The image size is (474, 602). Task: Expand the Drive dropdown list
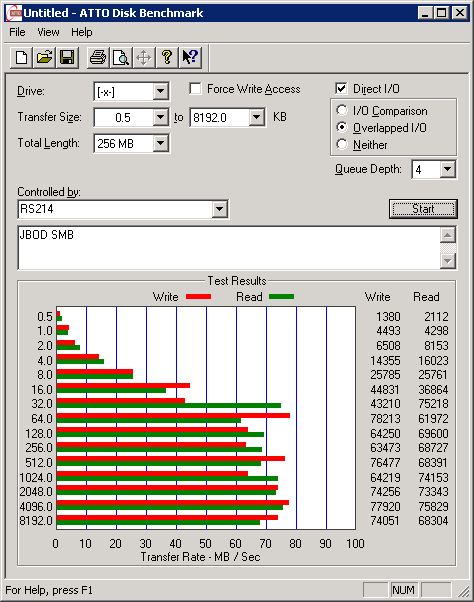coord(160,91)
